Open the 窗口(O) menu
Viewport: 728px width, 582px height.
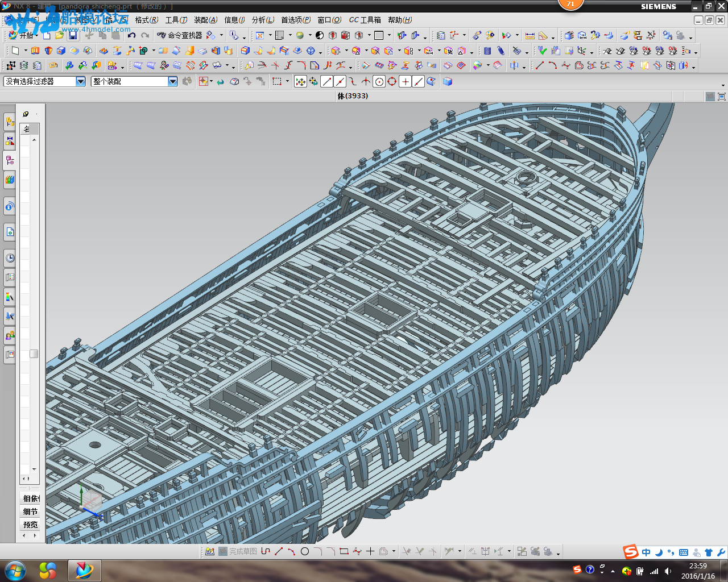[329, 20]
